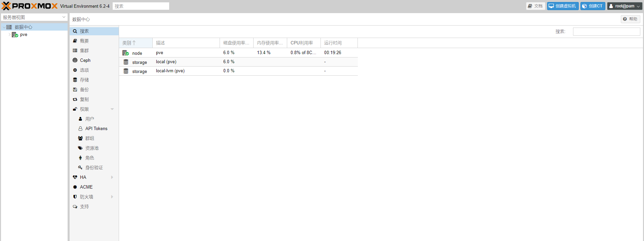Open the 服务器视图 view dropdown

64,17
